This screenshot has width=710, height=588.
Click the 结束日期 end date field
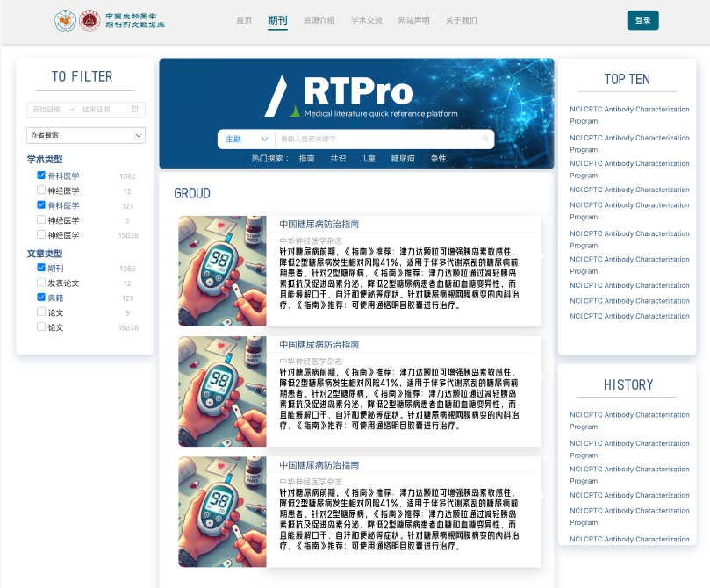[96, 109]
